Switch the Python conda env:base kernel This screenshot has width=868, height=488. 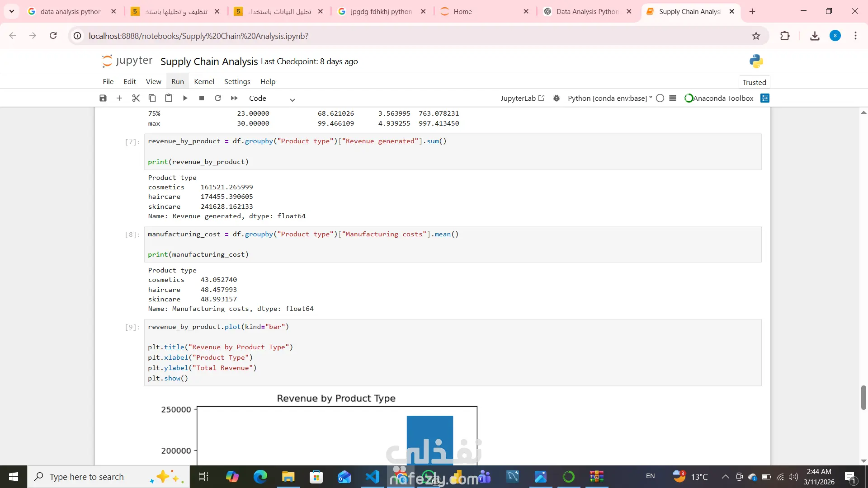tap(609, 98)
